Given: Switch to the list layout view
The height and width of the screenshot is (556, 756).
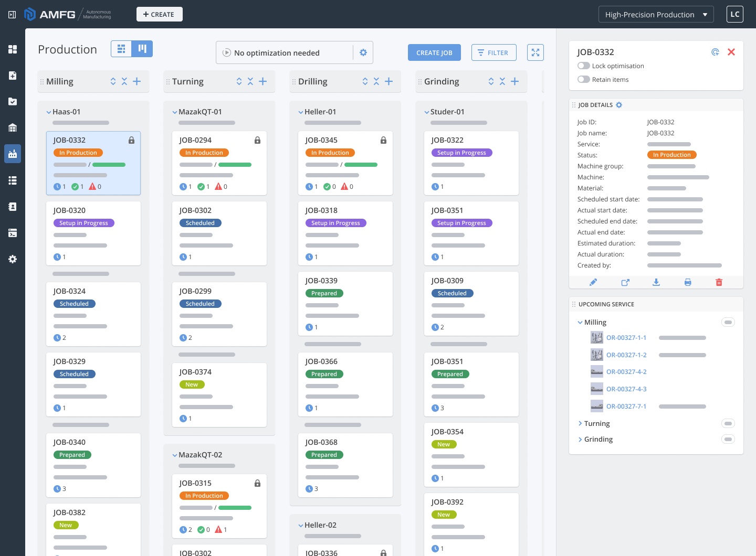Looking at the screenshot, I should pyautogui.click(x=121, y=49).
